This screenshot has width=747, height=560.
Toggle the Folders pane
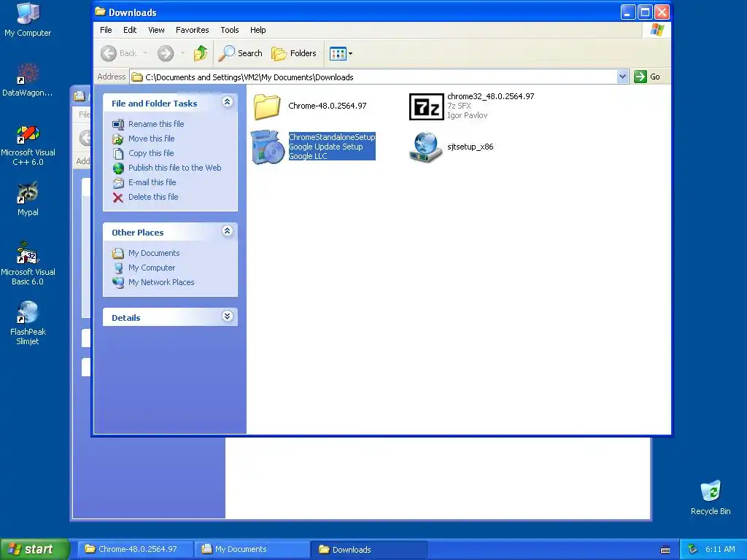click(294, 53)
